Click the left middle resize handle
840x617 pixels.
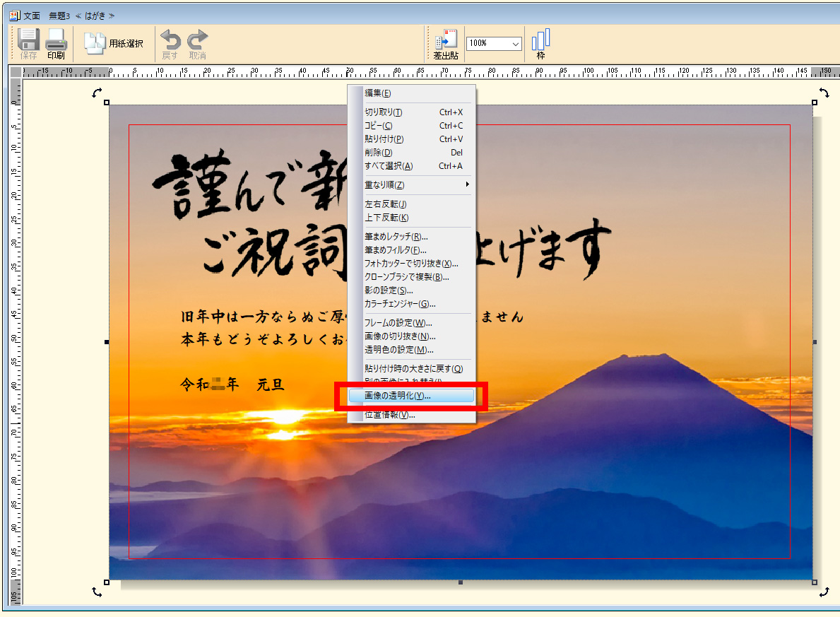tap(107, 342)
